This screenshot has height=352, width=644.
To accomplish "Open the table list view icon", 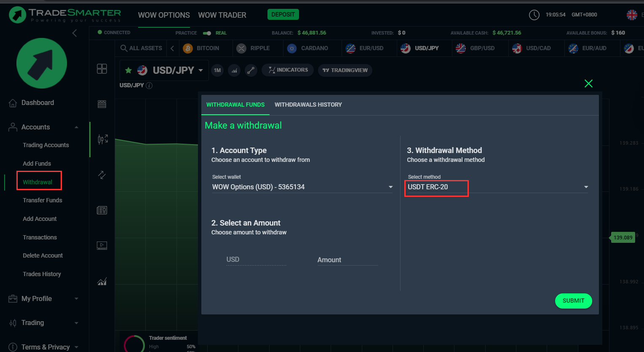I will click(x=102, y=104).
